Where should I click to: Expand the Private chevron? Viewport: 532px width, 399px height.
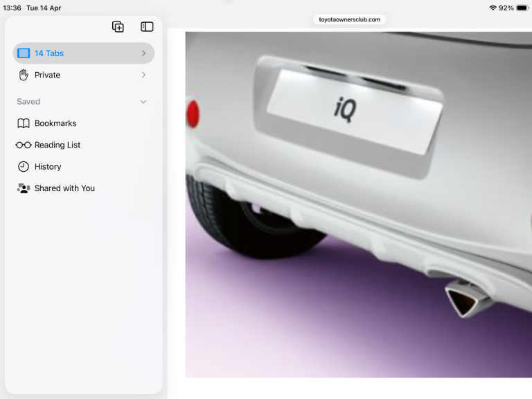[x=143, y=75]
